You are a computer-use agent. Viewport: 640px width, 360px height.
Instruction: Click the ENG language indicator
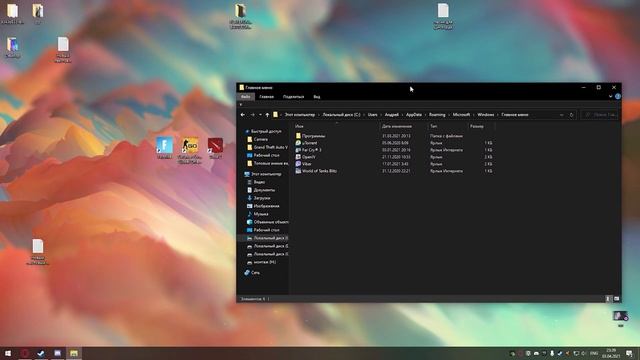point(594,353)
